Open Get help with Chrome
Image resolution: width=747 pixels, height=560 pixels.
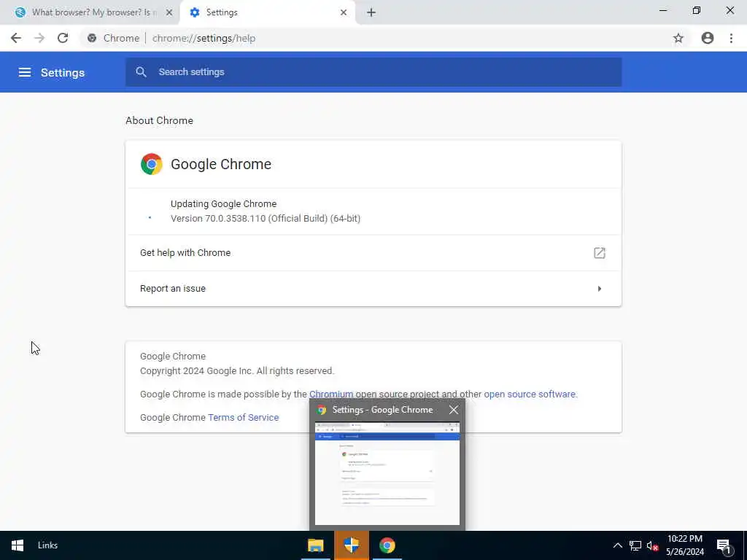[373, 253]
